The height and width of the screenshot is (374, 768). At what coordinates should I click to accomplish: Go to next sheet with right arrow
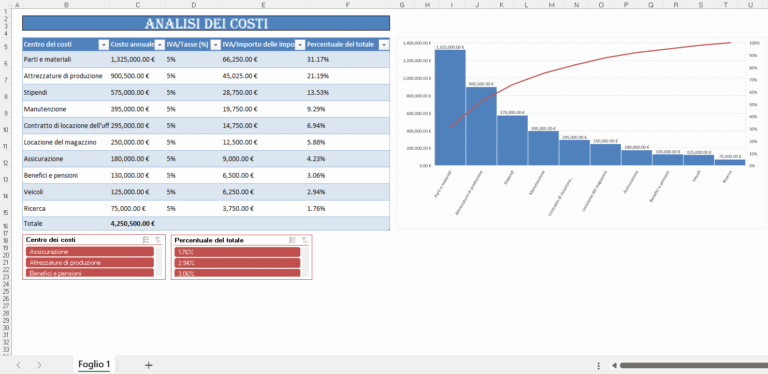tap(40, 365)
